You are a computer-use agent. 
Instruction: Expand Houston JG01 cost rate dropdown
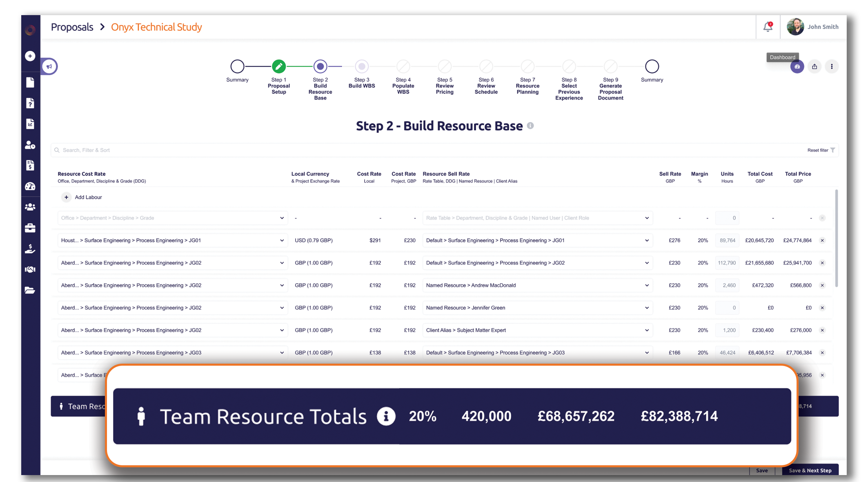pyautogui.click(x=173, y=240)
